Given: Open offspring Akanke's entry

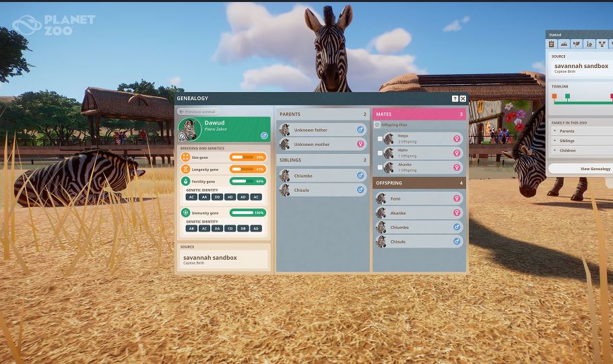Looking at the screenshot, I should point(419,213).
